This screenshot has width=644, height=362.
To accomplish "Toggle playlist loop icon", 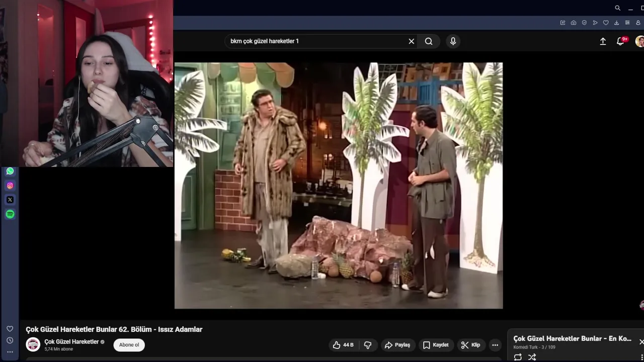I will point(518,357).
